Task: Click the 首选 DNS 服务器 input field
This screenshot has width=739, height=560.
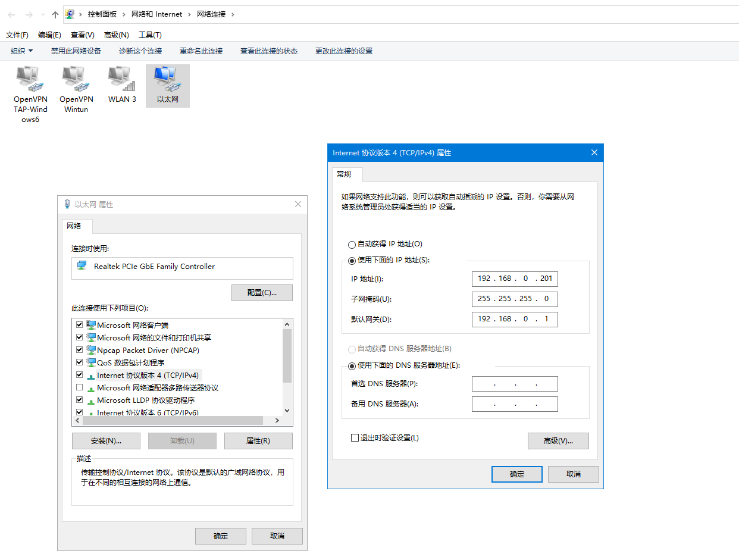Action: [515, 384]
